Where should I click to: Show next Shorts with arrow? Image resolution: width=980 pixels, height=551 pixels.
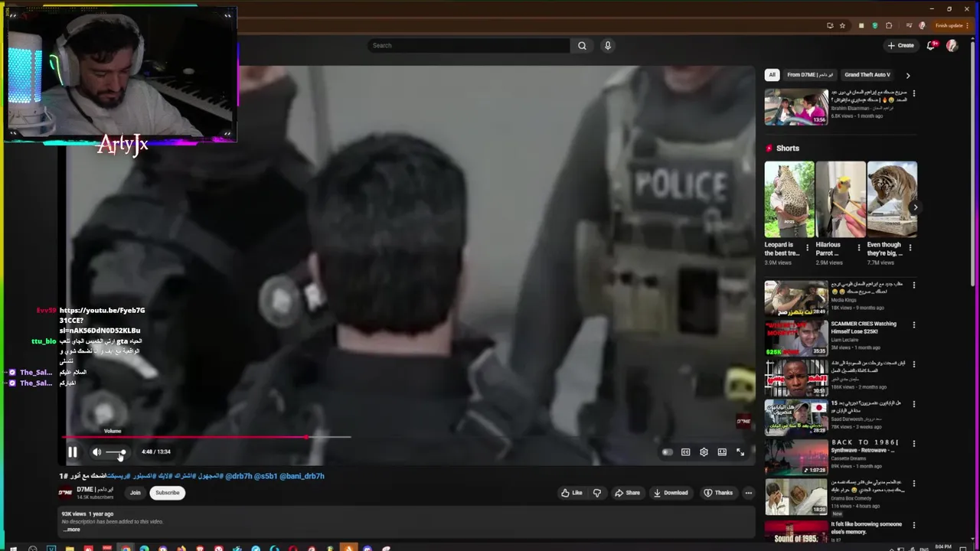(x=915, y=207)
